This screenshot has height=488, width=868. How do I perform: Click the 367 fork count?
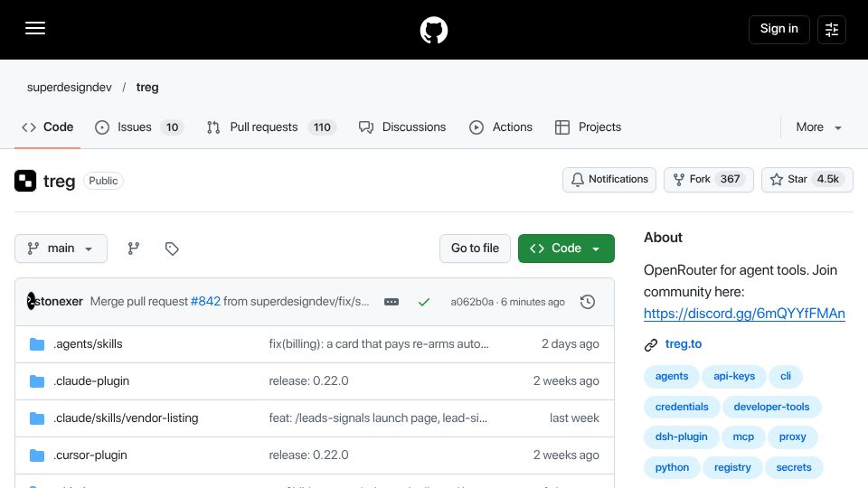pos(730,179)
